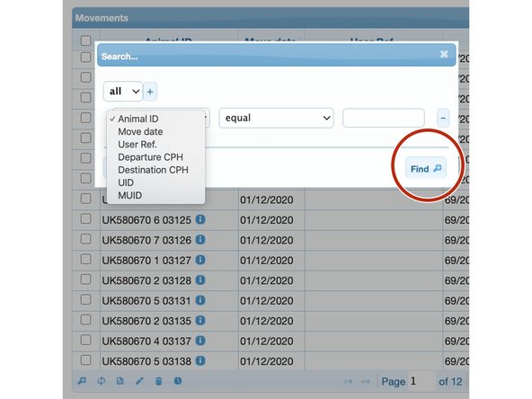Viewport: 532px width, 399px height.
Task: Open info icon for UK580670 2 03128
Action: pyautogui.click(x=200, y=280)
